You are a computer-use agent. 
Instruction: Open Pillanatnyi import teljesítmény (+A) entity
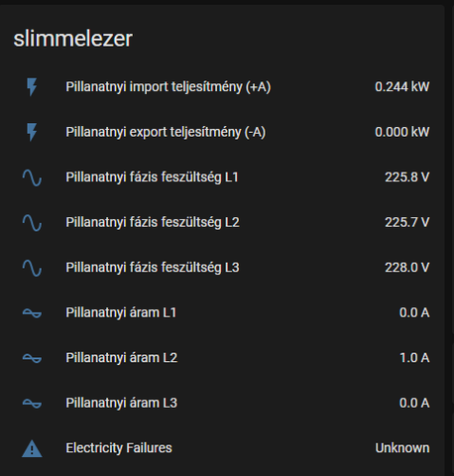169,87
